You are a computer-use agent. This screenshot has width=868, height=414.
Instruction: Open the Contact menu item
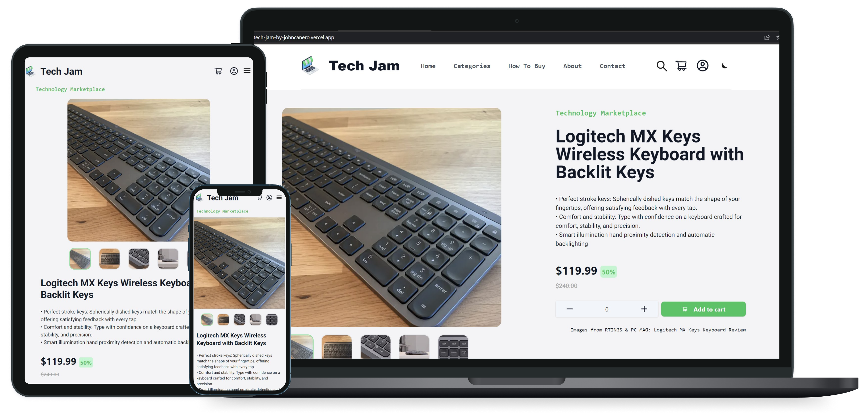pos(613,65)
